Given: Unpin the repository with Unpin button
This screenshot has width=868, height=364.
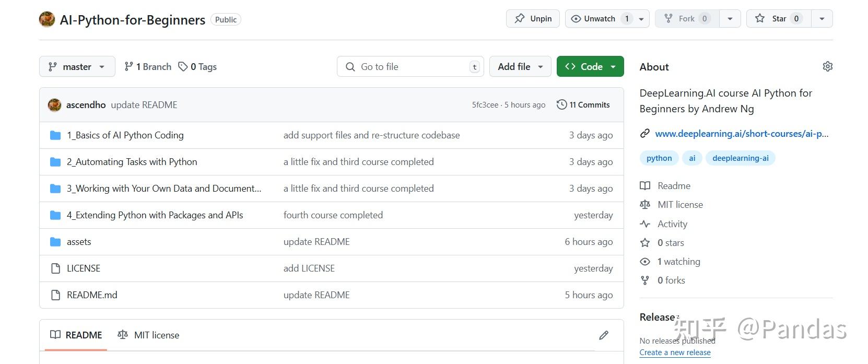Looking at the screenshot, I should pyautogui.click(x=533, y=19).
